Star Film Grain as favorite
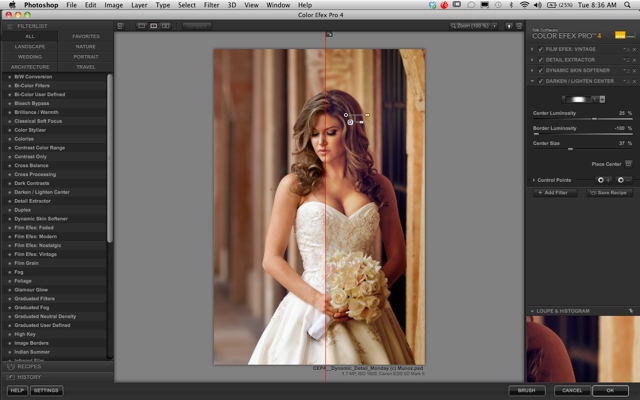 (x=9, y=263)
